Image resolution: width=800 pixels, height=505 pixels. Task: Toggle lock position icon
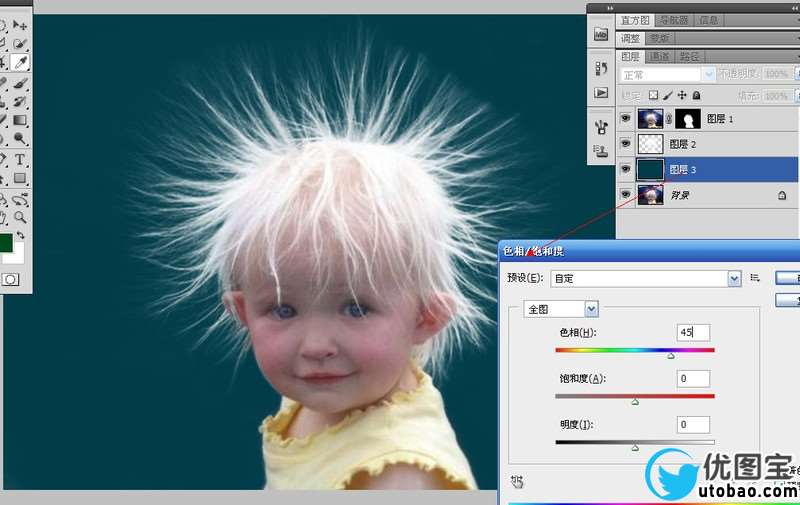pyautogui.click(x=682, y=95)
